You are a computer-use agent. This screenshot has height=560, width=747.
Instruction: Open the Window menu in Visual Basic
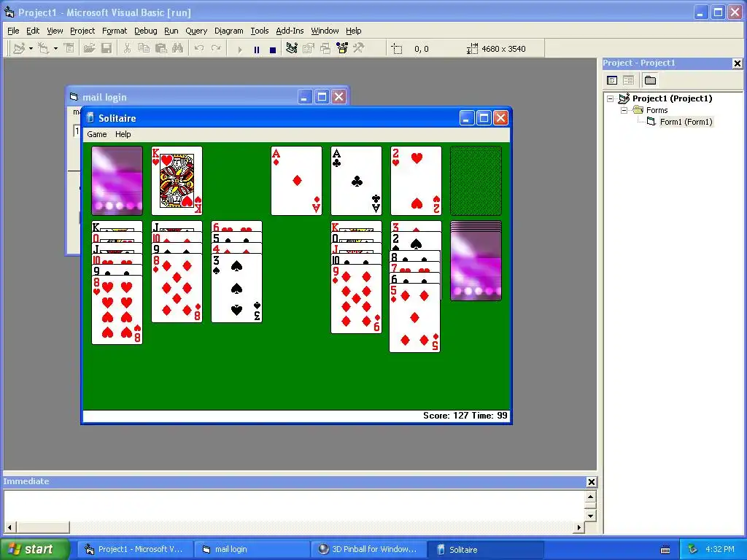click(325, 31)
